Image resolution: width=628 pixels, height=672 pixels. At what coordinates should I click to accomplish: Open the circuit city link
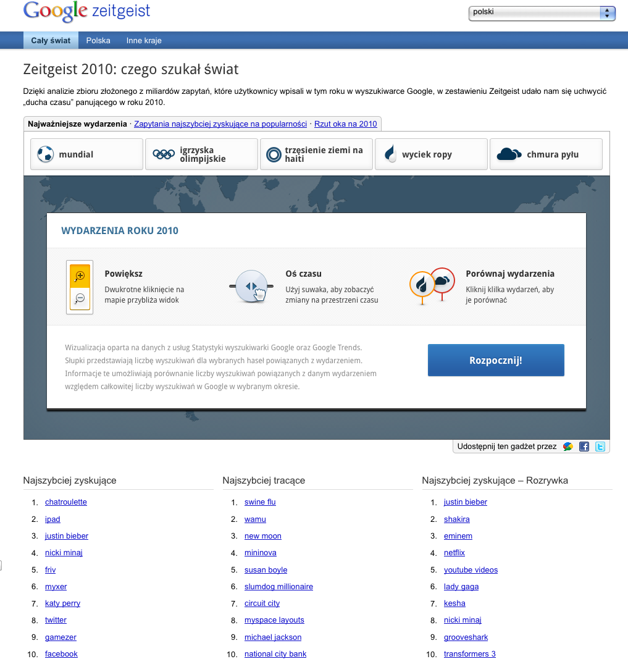[262, 603]
